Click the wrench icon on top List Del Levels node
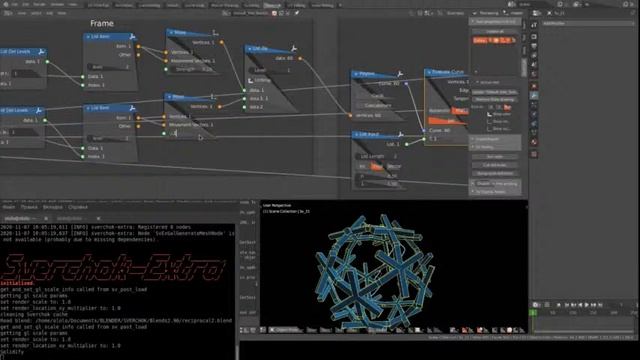640x360 pixels. [41, 52]
